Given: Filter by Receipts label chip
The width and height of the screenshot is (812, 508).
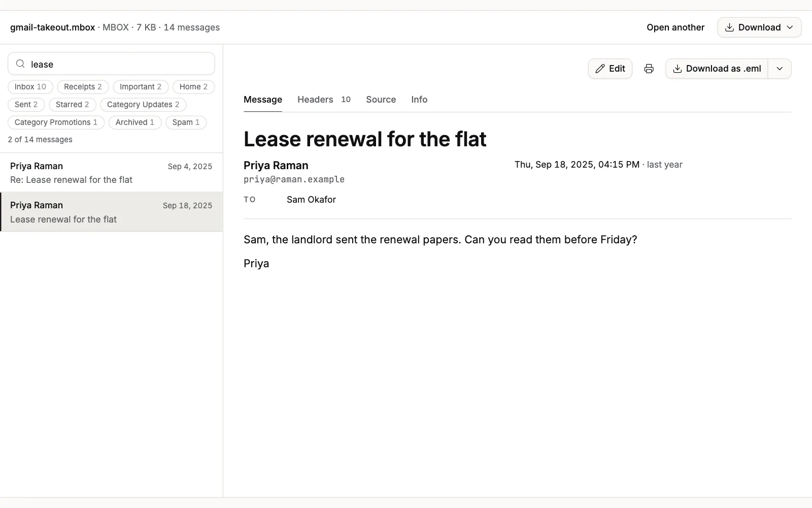Looking at the screenshot, I should pos(83,87).
